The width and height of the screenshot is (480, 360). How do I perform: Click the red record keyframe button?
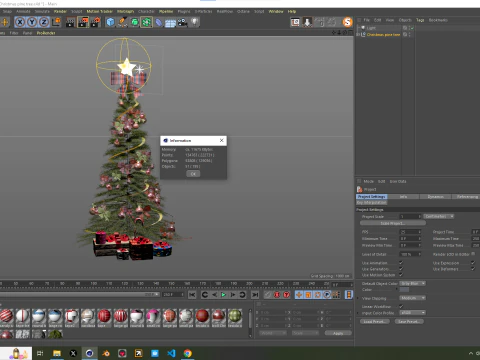(277, 295)
